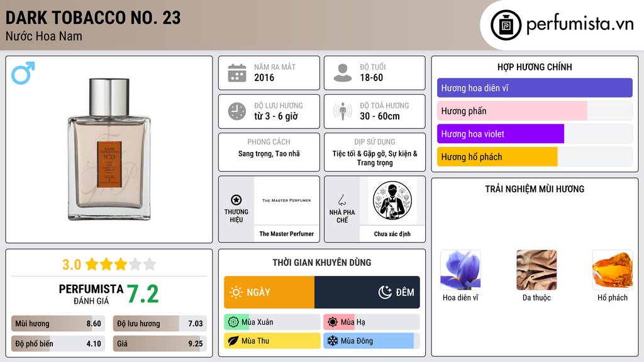This screenshot has height=362, width=644.
Task: Click the Nước Hoa Nam subtitle
Action: click(44, 36)
